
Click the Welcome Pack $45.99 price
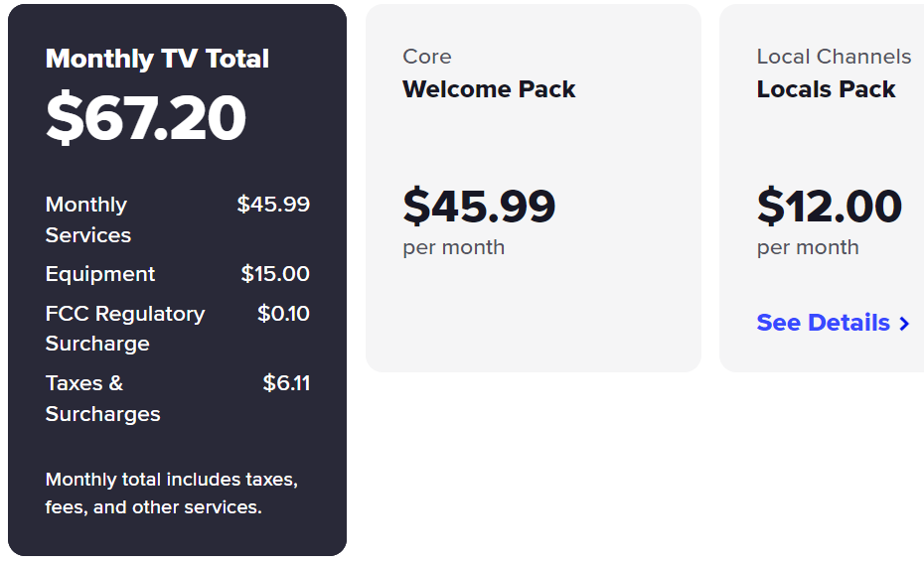pos(479,207)
